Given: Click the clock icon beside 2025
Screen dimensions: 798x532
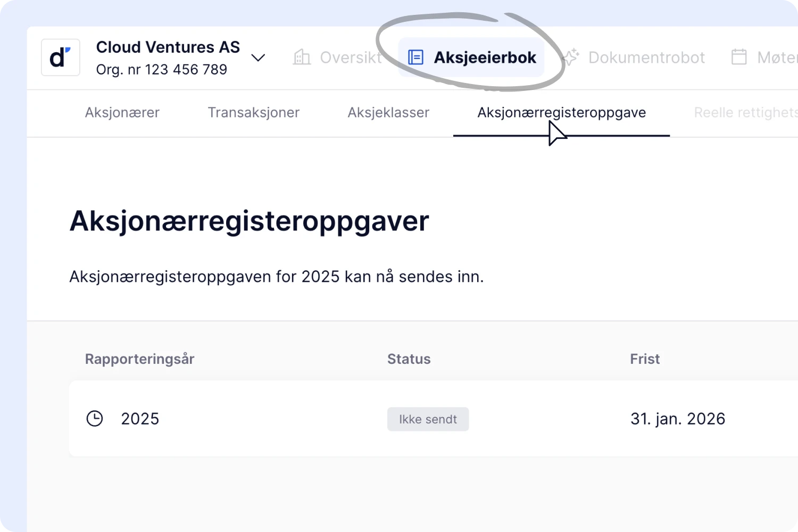Looking at the screenshot, I should pos(95,419).
